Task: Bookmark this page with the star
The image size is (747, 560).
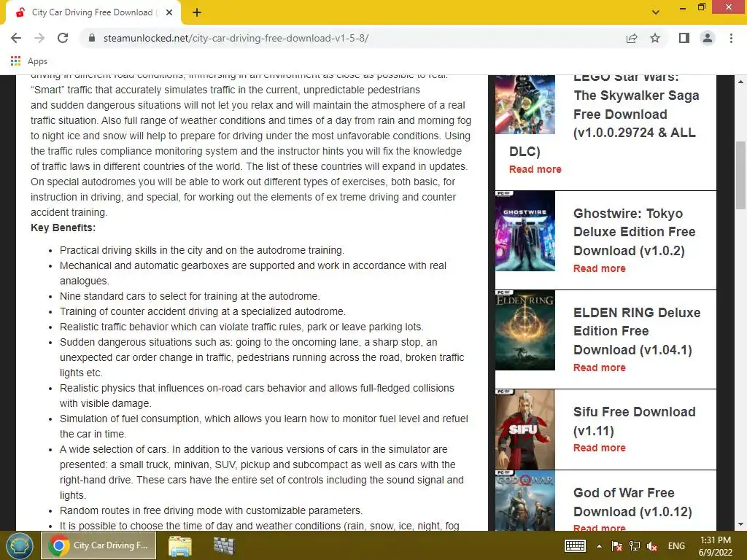Action: coord(655,38)
